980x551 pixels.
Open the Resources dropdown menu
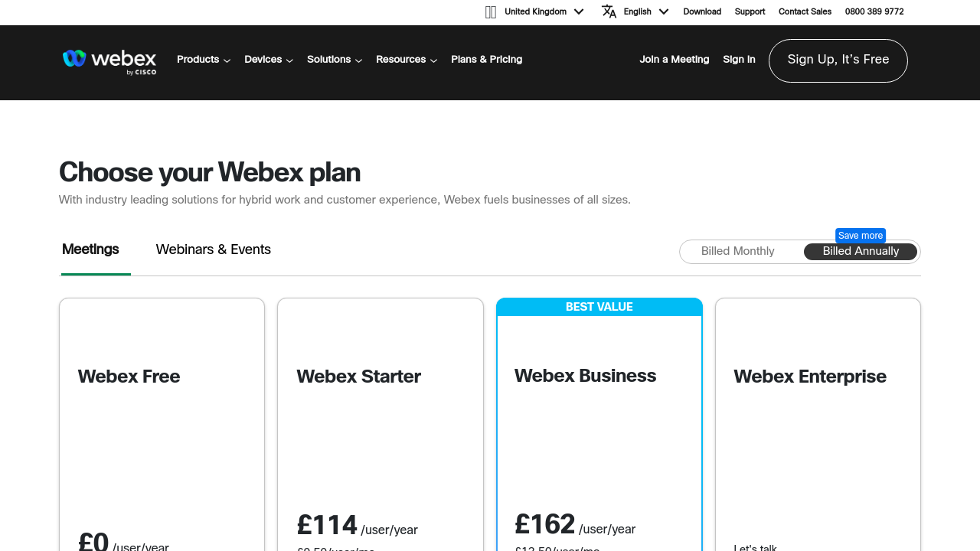pyautogui.click(x=407, y=60)
